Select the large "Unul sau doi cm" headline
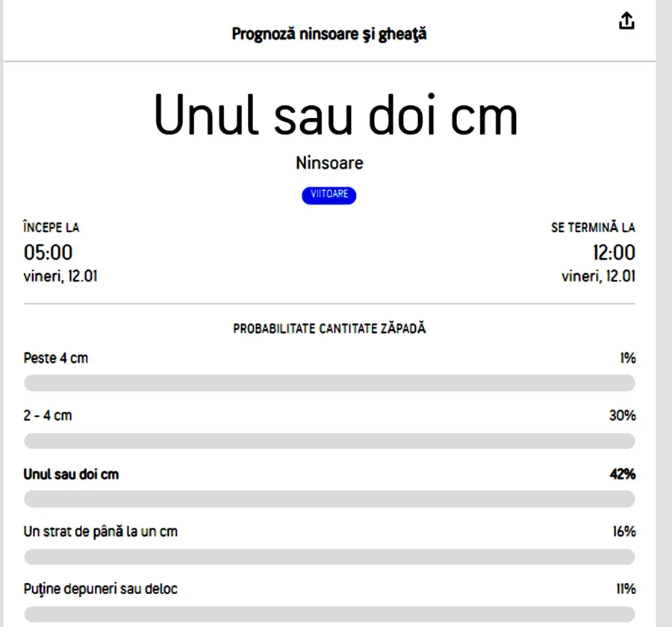 click(335, 116)
